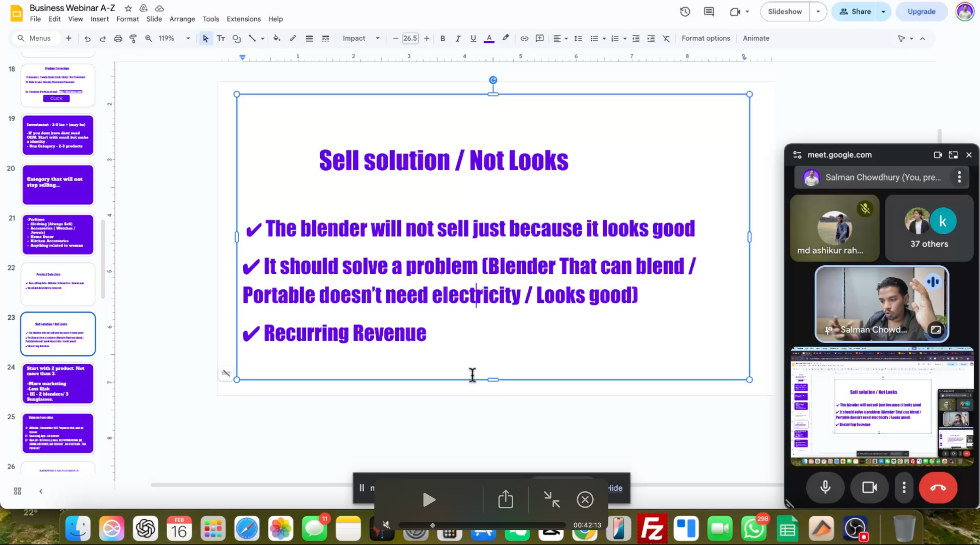Insert a text box
The width and height of the screenshot is (980, 545).
pyautogui.click(x=221, y=38)
